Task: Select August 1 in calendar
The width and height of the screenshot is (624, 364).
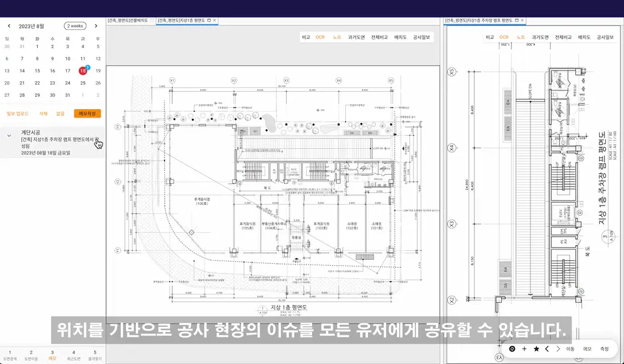Action: coord(37,47)
